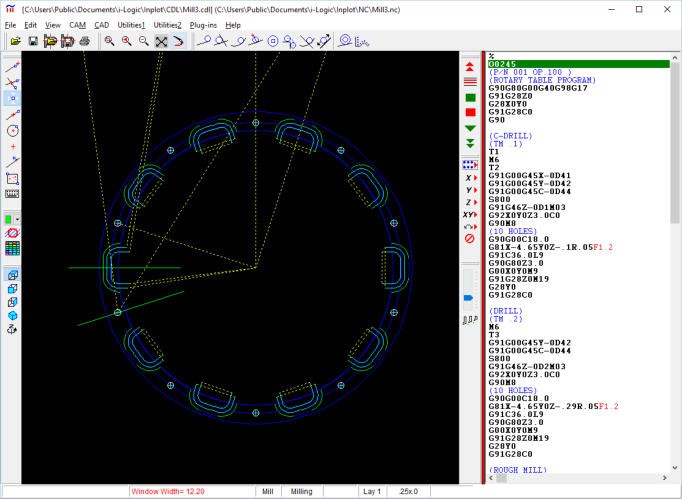The height and width of the screenshot is (499, 682).
Task: Click the zoom extents crossed-arrows icon
Action: pos(161,41)
